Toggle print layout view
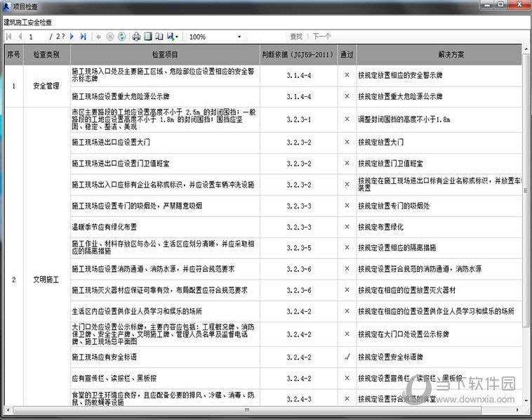 click(148, 37)
